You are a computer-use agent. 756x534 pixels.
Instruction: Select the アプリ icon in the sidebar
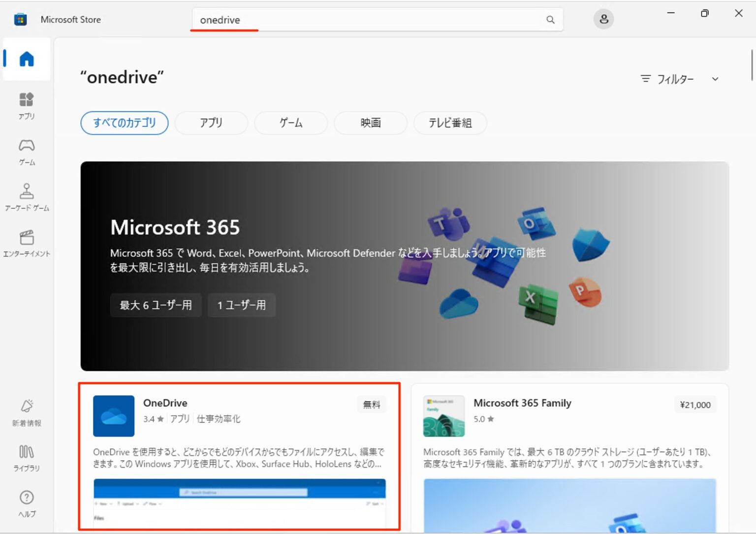(x=26, y=105)
